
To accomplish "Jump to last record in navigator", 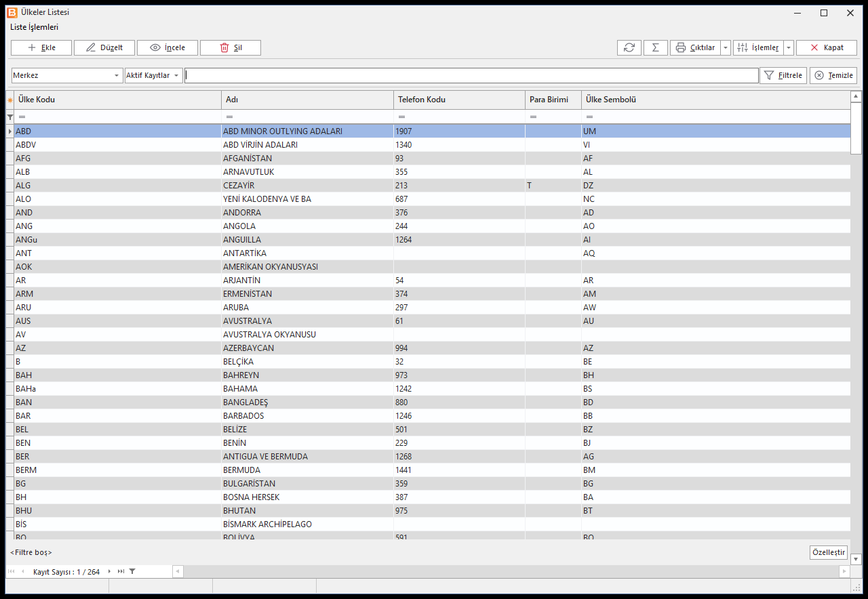I will pyautogui.click(x=121, y=572).
